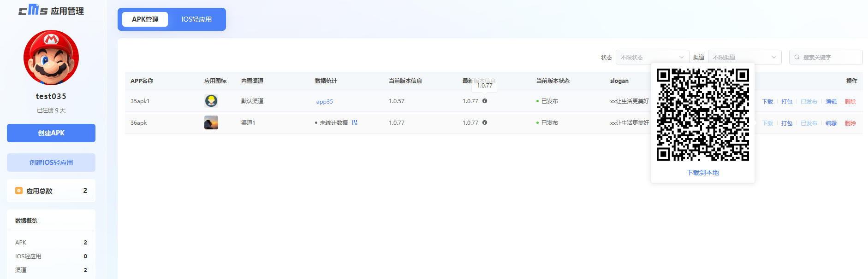
Task: Click the username test035
Action: point(51,96)
